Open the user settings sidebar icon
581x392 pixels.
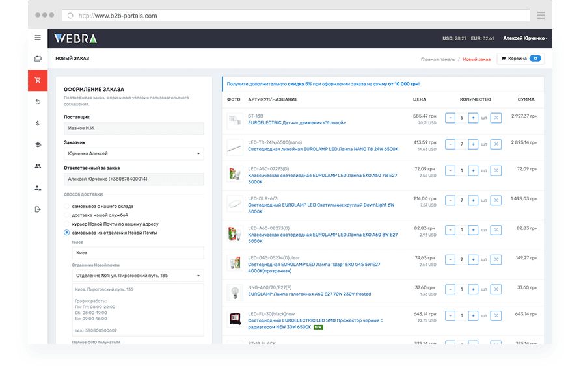click(38, 188)
